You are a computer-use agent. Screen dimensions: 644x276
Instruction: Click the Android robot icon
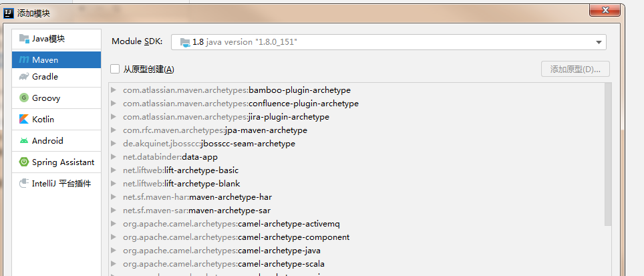pyautogui.click(x=24, y=141)
